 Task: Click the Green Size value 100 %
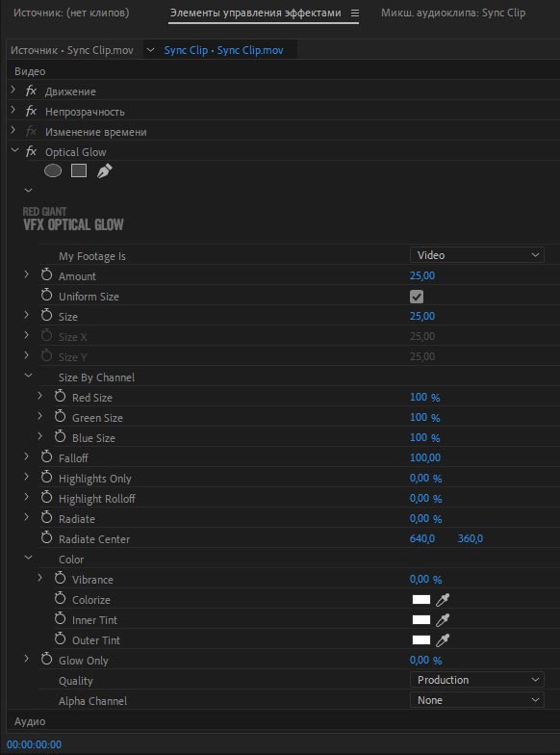pos(425,417)
